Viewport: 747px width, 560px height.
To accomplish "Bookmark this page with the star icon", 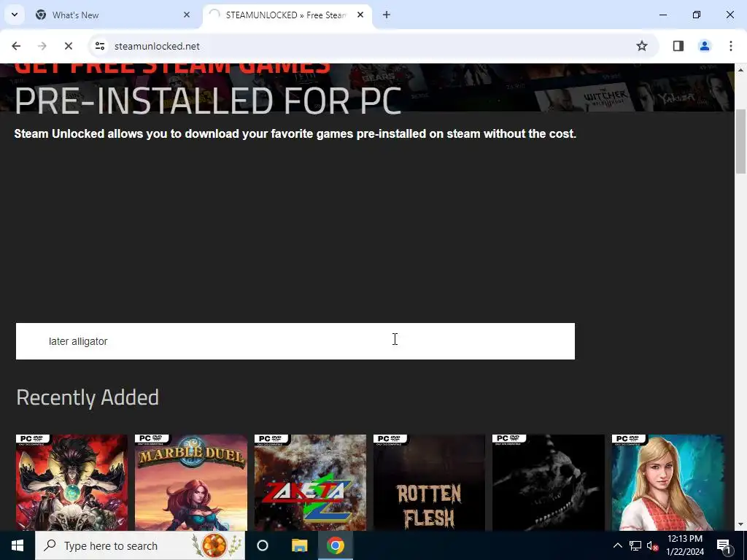I will click(x=642, y=46).
